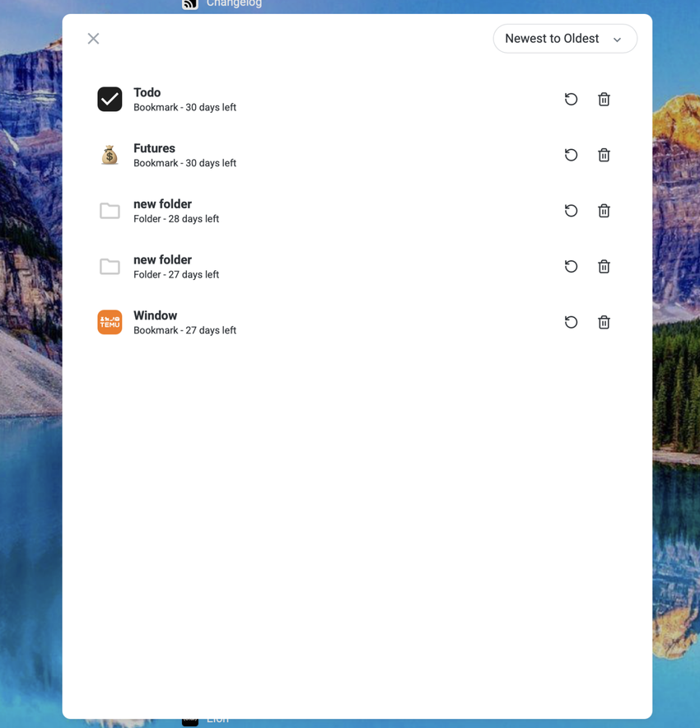The image size is (700, 728).
Task: Select the Todo bookmark title
Action: coord(147,92)
